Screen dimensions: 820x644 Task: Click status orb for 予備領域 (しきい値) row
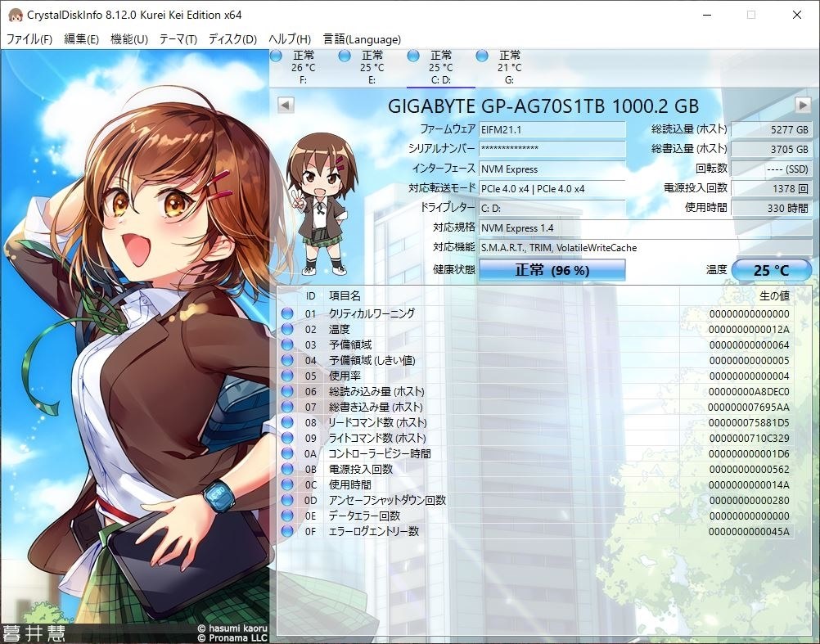[x=287, y=360]
